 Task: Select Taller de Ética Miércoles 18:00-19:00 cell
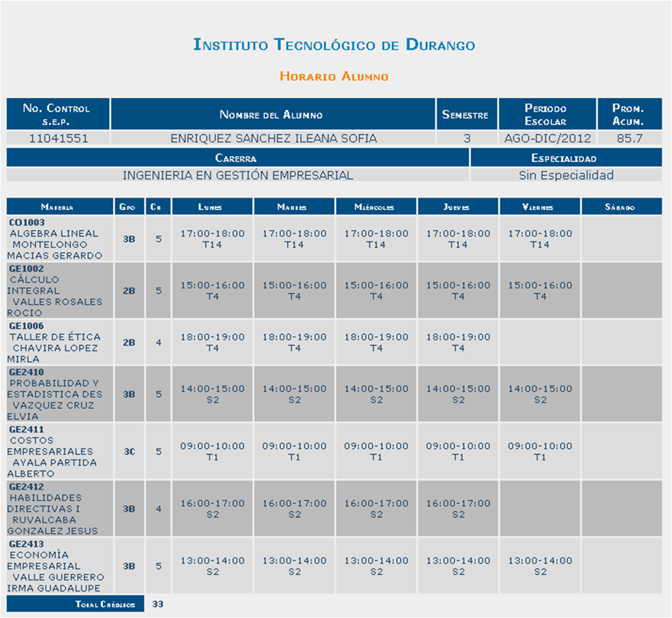pos(376,342)
